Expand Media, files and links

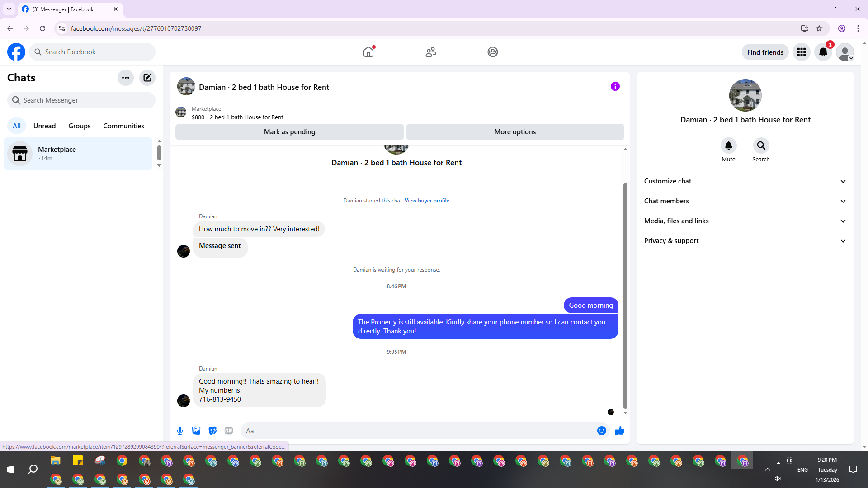745,221
